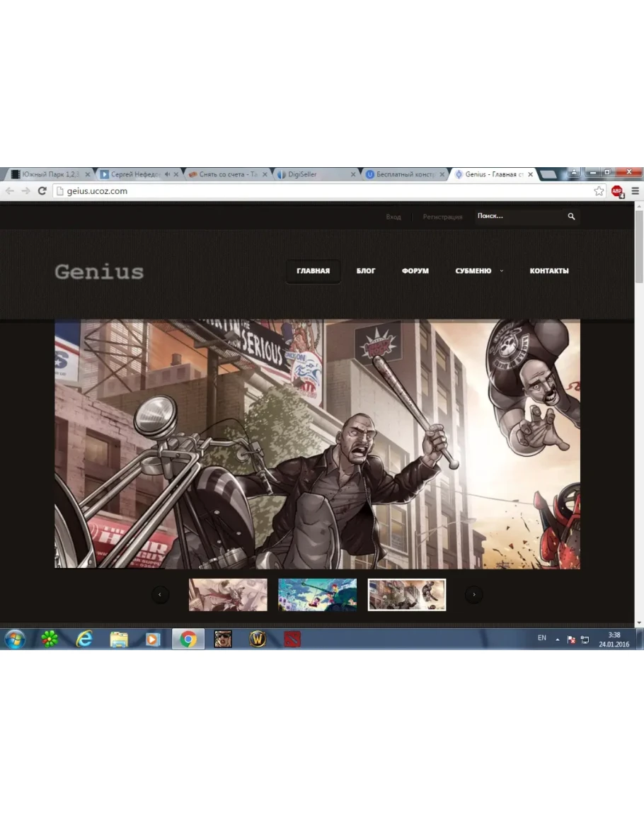Click the Регистрация link
The image size is (644, 818).
pyautogui.click(x=442, y=217)
